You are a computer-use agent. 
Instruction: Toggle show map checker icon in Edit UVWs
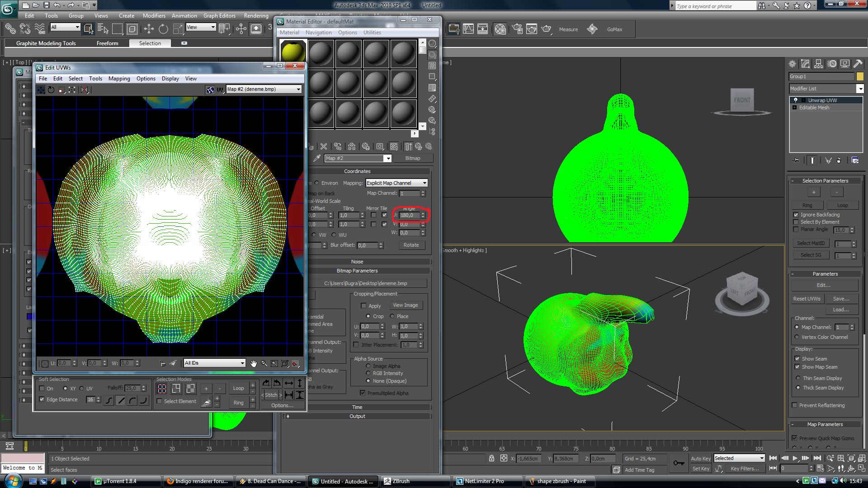pos(210,90)
